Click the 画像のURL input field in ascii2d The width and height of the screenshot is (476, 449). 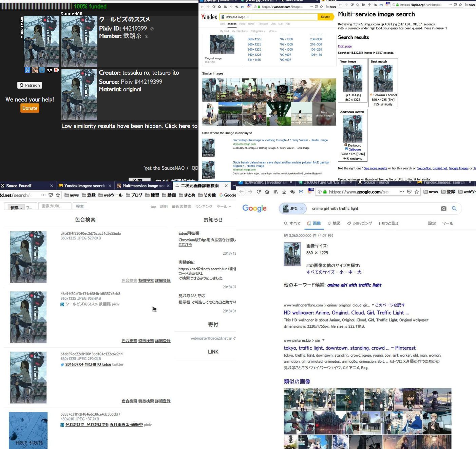click(x=55, y=206)
